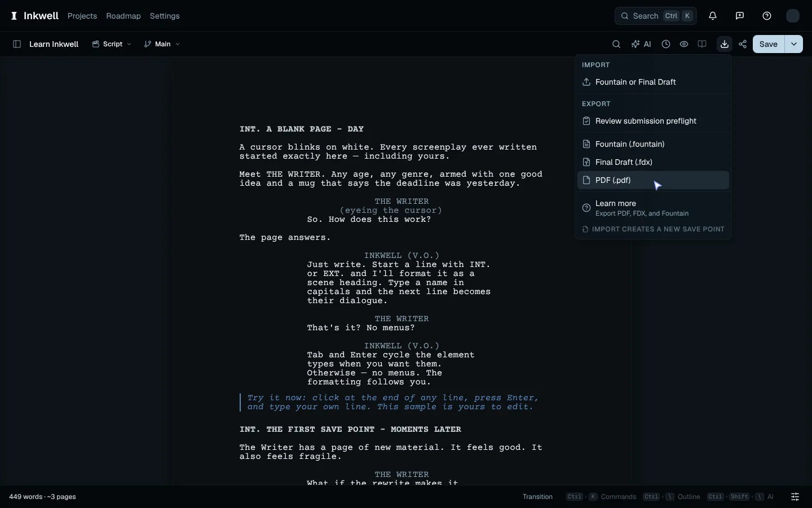This screenshot has width=812, height=508.
Task: Open the help question mark icon
Action: [x=767, y=16]
